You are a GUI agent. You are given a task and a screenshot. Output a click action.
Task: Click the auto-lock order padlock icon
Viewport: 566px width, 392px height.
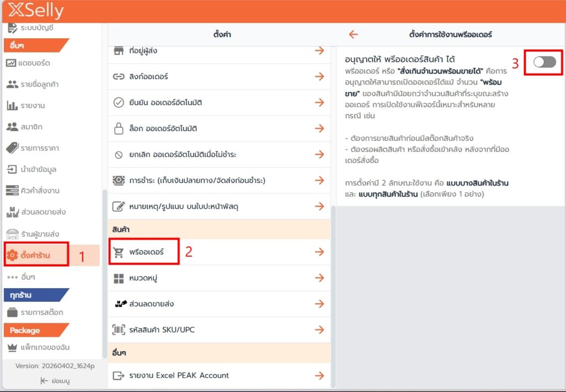(118, 129)
